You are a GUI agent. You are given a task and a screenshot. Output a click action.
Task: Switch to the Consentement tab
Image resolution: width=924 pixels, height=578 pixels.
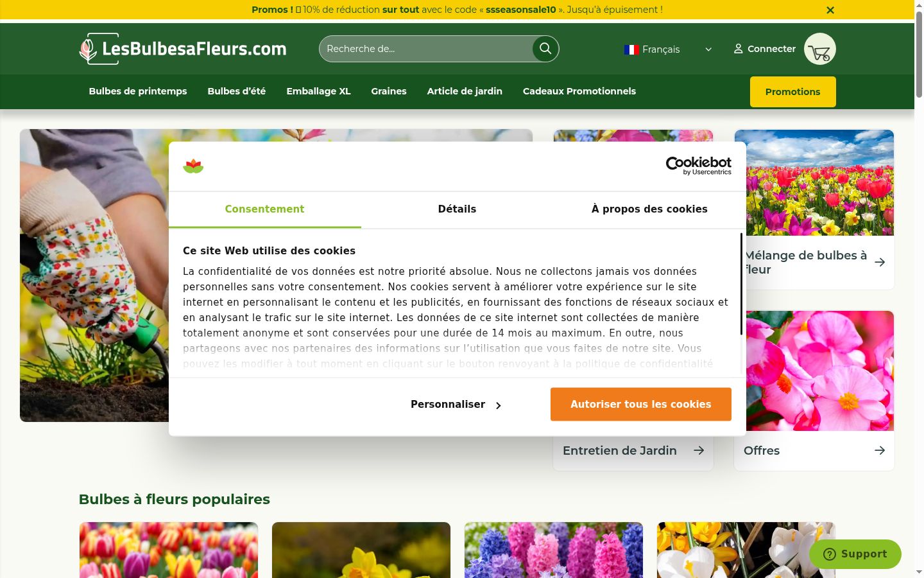(x=264, y=209)
